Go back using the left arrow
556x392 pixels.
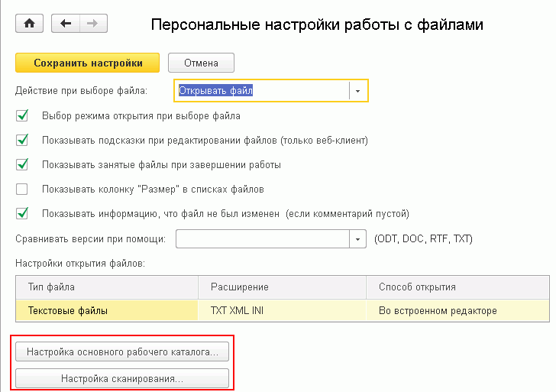coord(65,24)
